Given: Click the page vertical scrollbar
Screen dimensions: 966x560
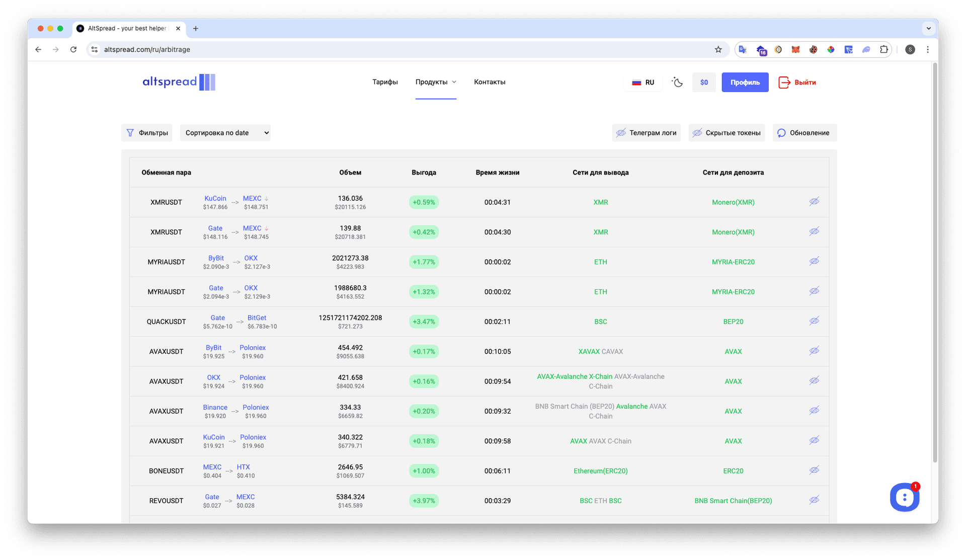Looking at the screenshot, I should click(935, 262).
